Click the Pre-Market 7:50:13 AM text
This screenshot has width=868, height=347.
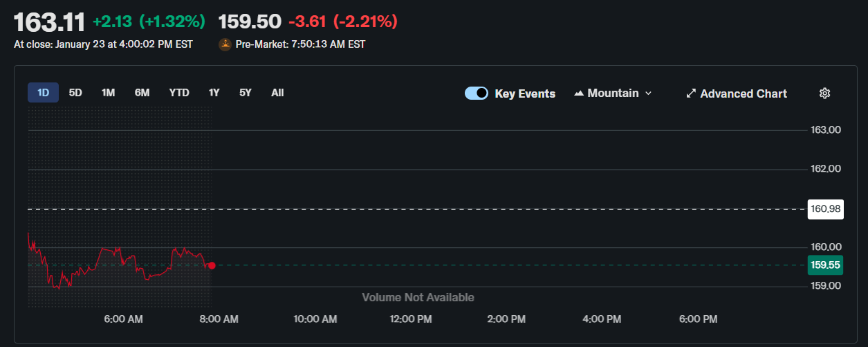[300, 44]
